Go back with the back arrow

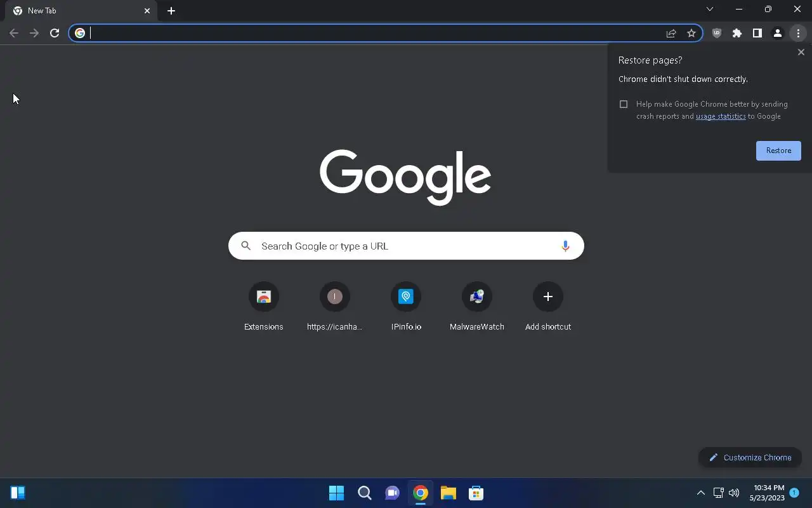pos(14,33)
